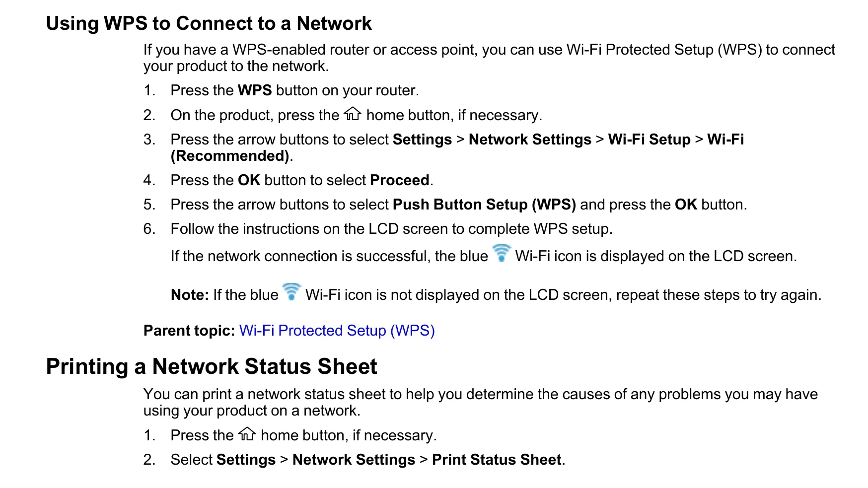Viewport: 868px width, 488px height.
Task: Click the bold 'Settings' word in WPS step 3
Action: coord(422,139)
